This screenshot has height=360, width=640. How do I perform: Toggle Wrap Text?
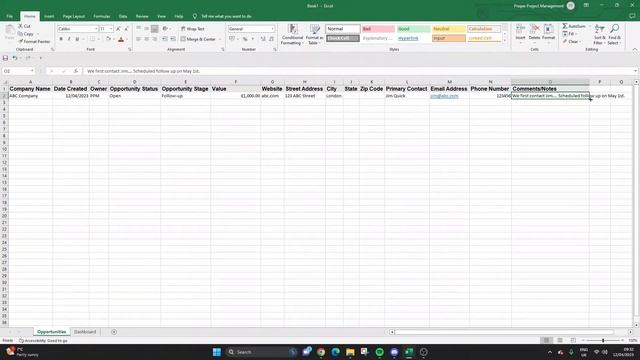(193, 29)
